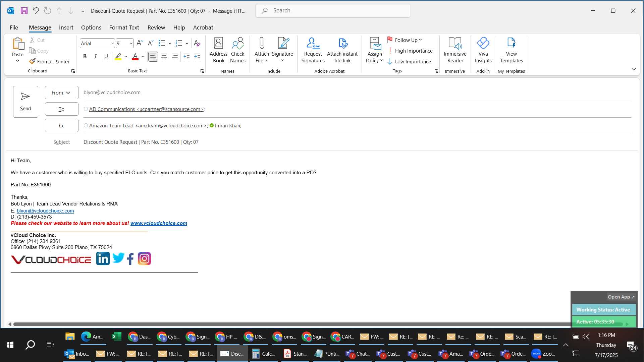
Task: Switch to the Options tab
Action: coord(91,27)
